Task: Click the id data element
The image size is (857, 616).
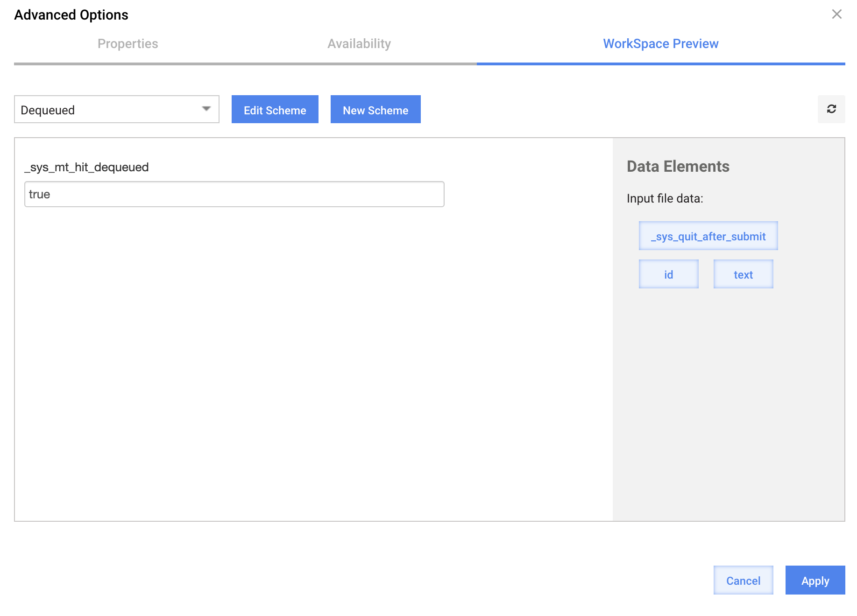Action: click(668, 274)
